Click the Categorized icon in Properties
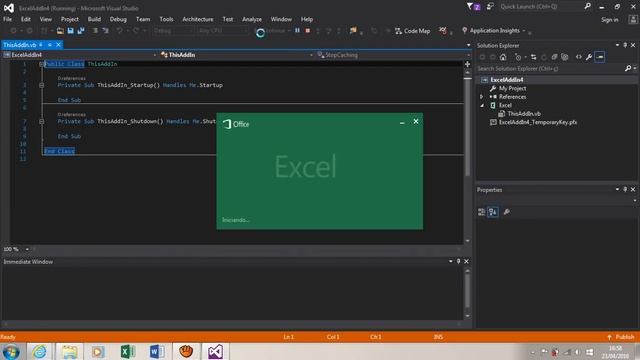Screen dimensions: 640x360 (x=482, y=212)
